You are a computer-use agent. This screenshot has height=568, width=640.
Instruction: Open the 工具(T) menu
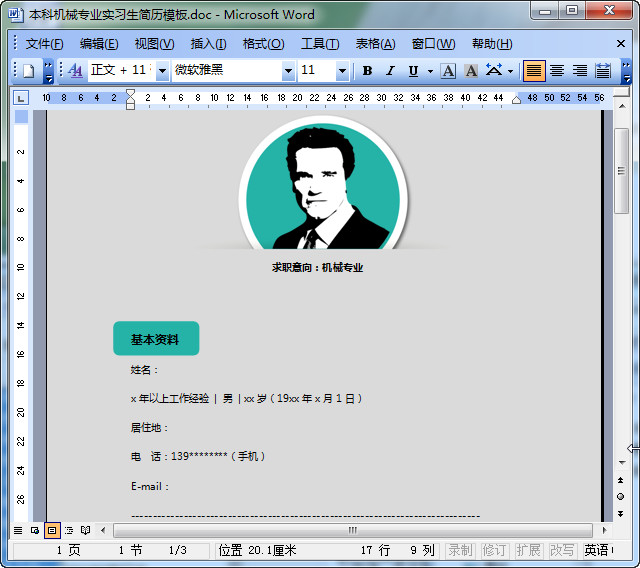coord(320,44)
